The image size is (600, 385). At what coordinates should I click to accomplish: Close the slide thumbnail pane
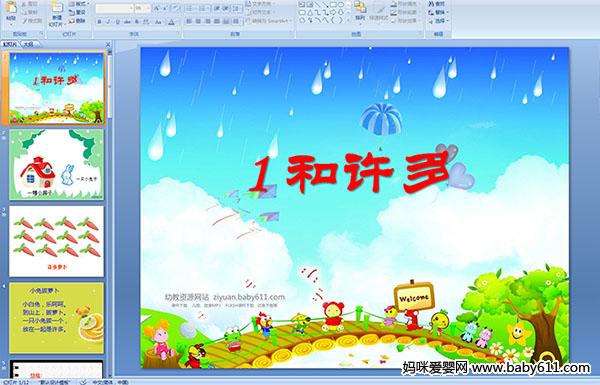[108, 45]
